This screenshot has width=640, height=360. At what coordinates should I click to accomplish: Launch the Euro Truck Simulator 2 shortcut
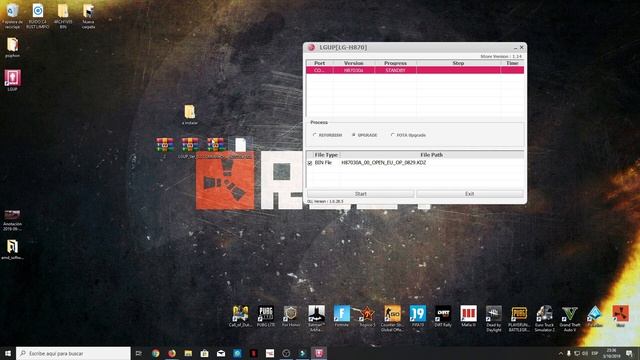tap(544, 318)
